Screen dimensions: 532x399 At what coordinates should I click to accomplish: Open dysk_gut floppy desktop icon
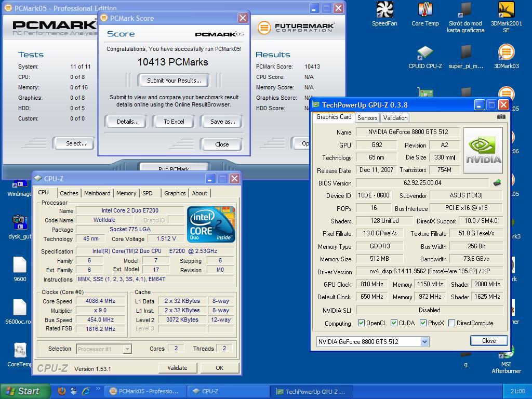pyautogui.click(x=20, y=227)
